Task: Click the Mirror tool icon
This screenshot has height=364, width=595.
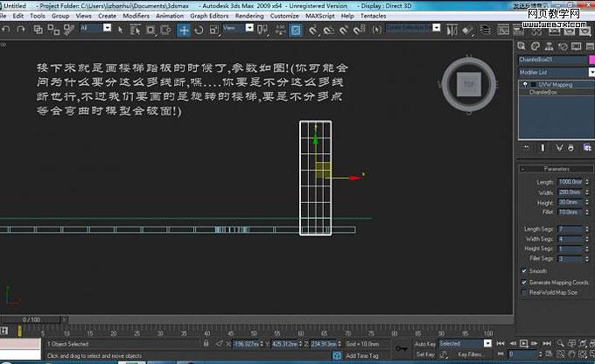Action: [x=452, y=30]
